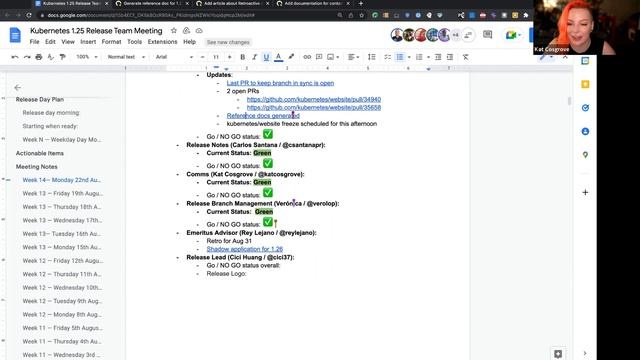The image size is (640, 360).
Task: Click the Undo icon in toolbar
Action: pos(15,57)
